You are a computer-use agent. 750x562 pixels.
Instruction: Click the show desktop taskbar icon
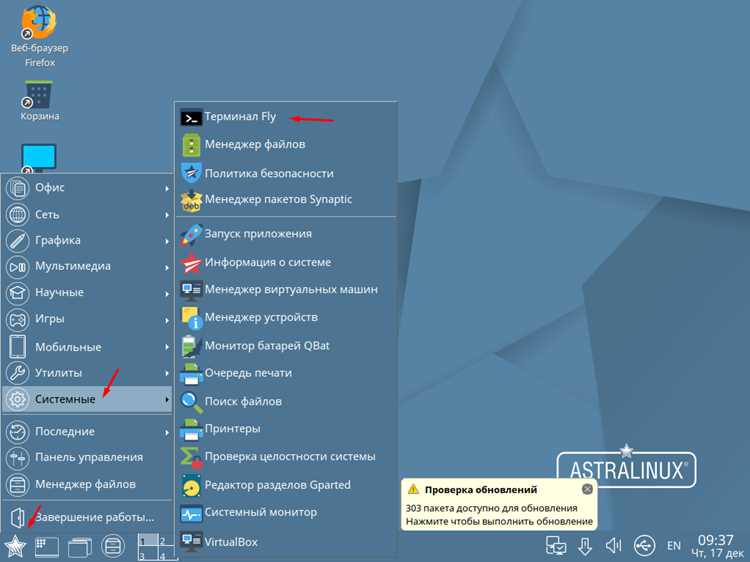47,546
